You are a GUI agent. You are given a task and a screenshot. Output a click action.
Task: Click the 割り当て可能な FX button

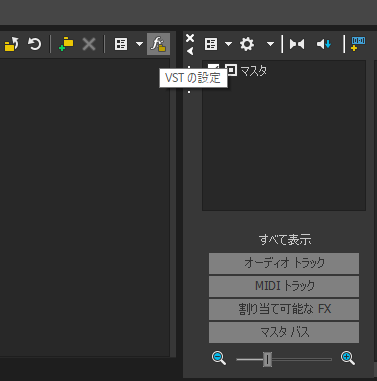pyautogui.click(x=284, y=309)
